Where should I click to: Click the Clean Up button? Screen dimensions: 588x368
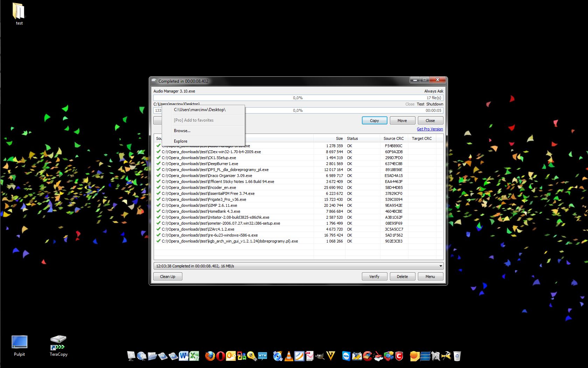tap(168, 277)
